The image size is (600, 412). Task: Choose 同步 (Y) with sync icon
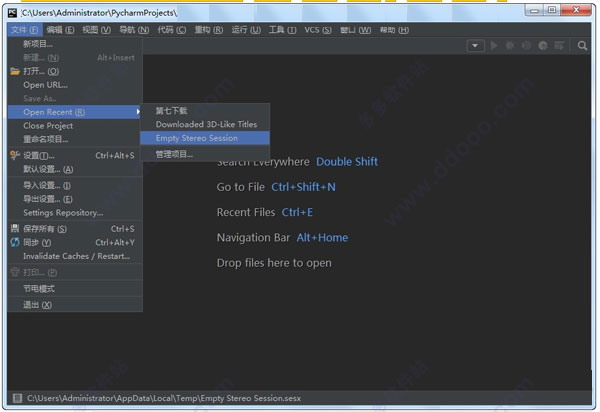75,243
